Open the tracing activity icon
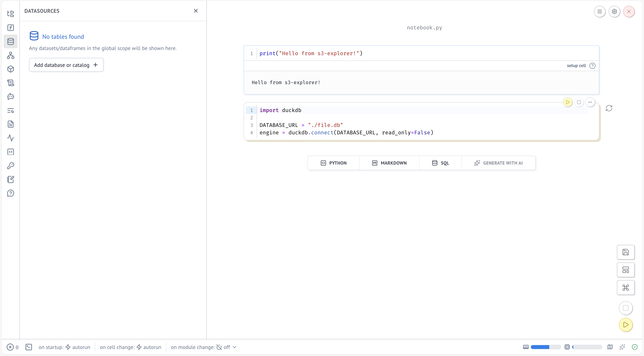The image size is (644, 356). (x=10, y=138)
